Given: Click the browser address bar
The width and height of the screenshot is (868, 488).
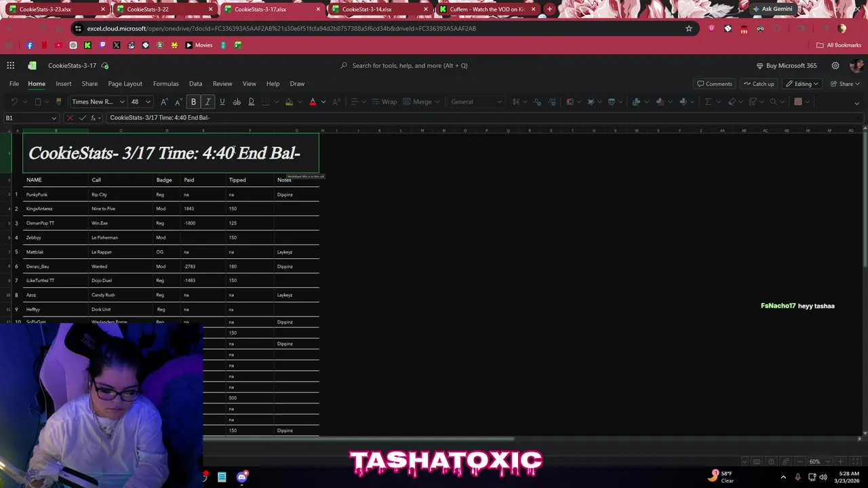Looking at the screenshot, I should 380,28.
